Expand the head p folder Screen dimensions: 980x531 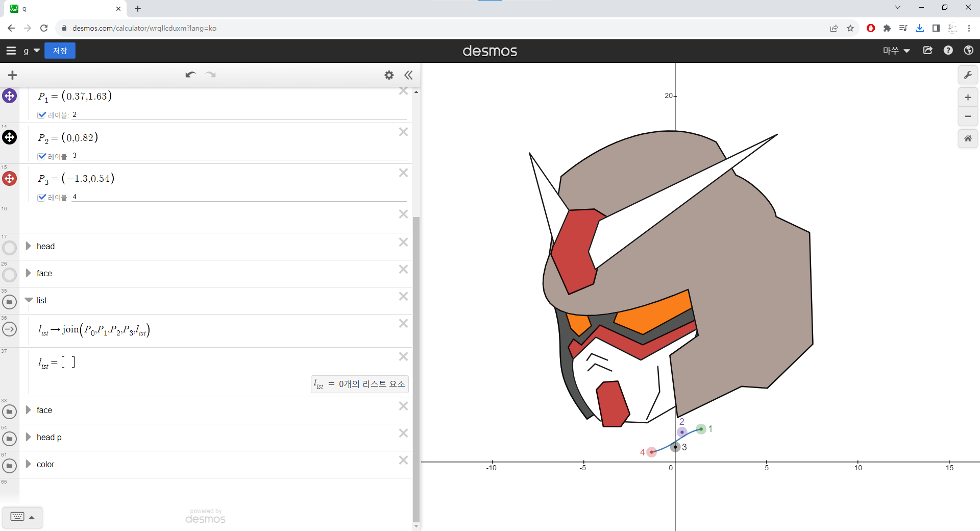pos(29,437)
